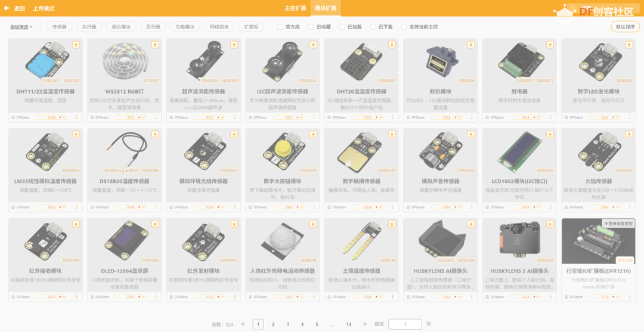Screen dimensions: 644x332
Task: Switch to the 主控扩展 tab
Action: pyautogui.click(x=295, y=8)
